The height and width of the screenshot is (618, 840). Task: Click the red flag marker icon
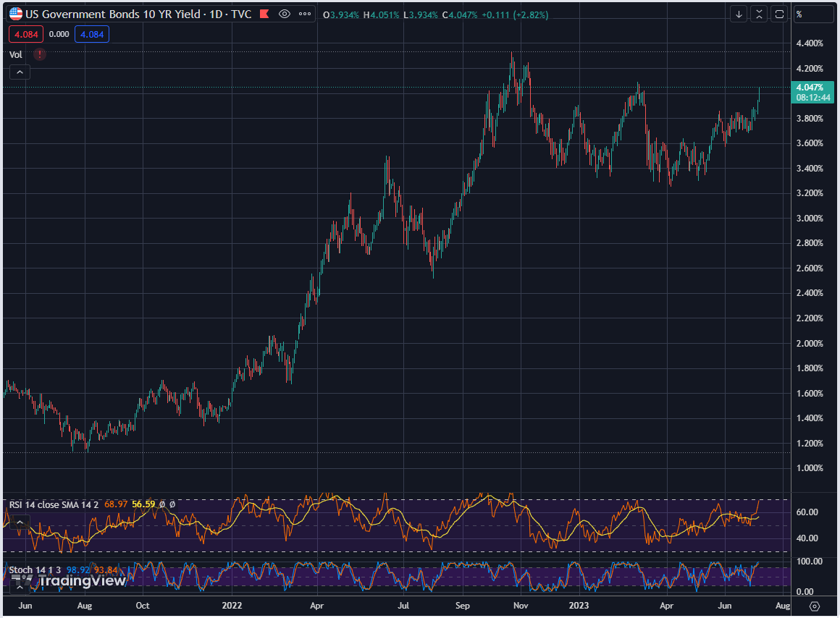[264, 14]
